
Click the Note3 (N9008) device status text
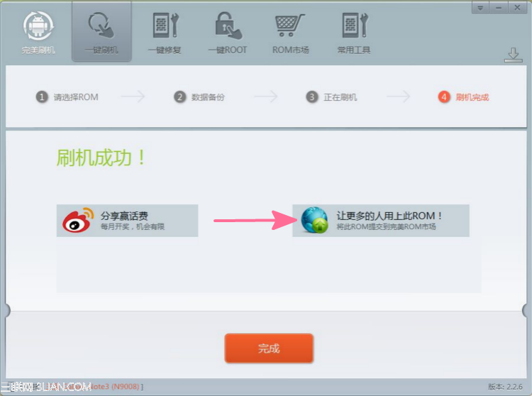click(115, 387)
